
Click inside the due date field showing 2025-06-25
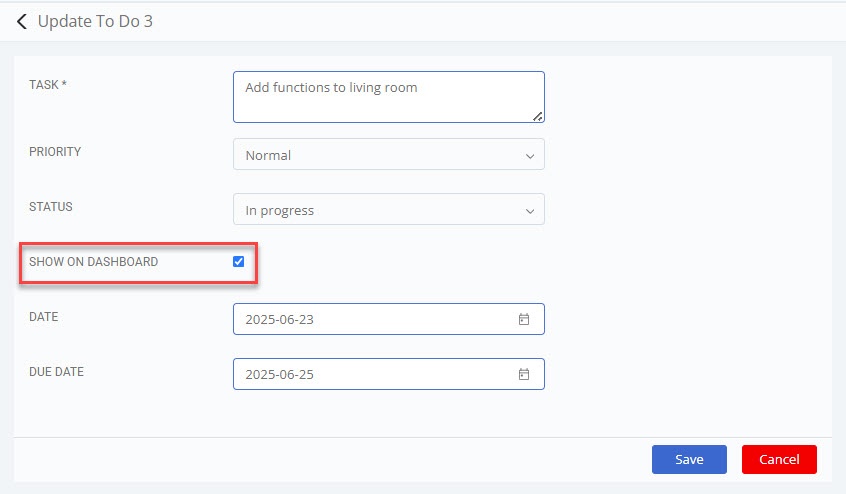pos(388,374)
